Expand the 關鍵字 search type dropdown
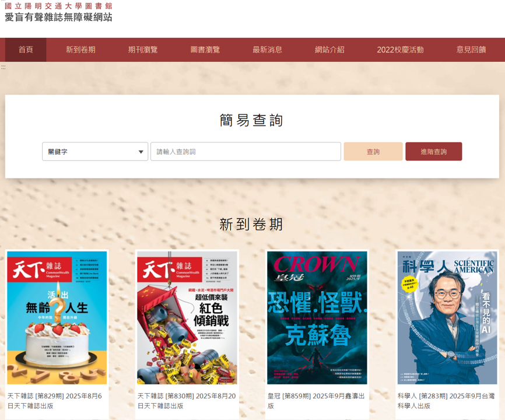This screenshot has width=505, height=420. point(95,152)
